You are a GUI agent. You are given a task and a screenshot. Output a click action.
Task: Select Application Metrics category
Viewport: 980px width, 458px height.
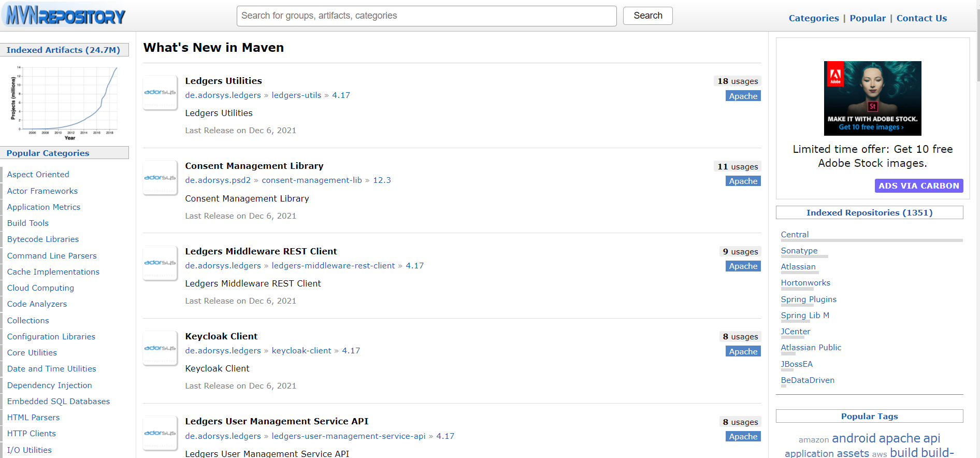[44, 207]
